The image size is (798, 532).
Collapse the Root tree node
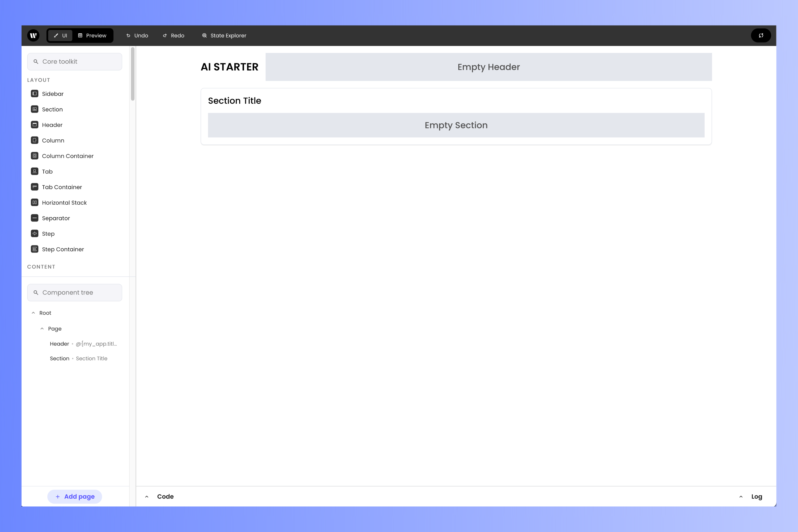point(33,313)
